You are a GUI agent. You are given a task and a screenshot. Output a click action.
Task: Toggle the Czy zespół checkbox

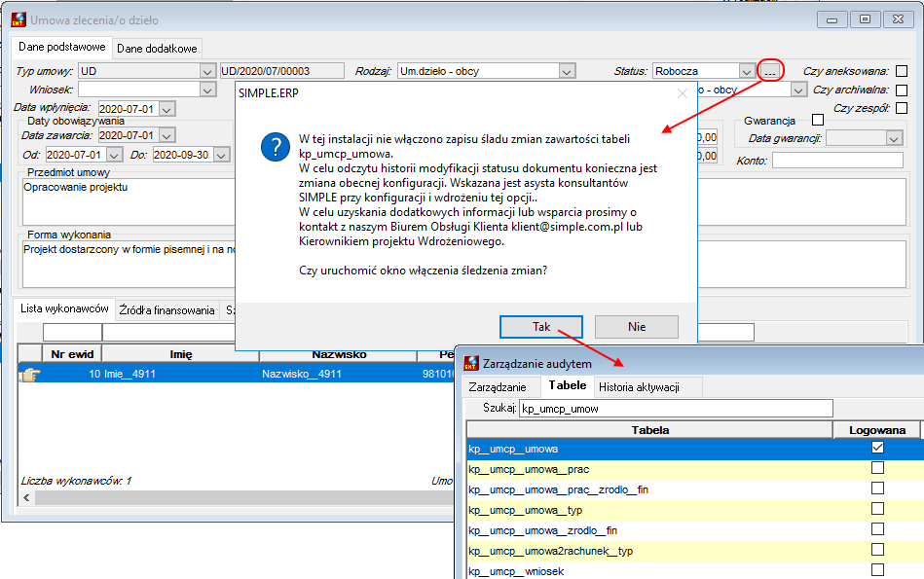(902, 108)
